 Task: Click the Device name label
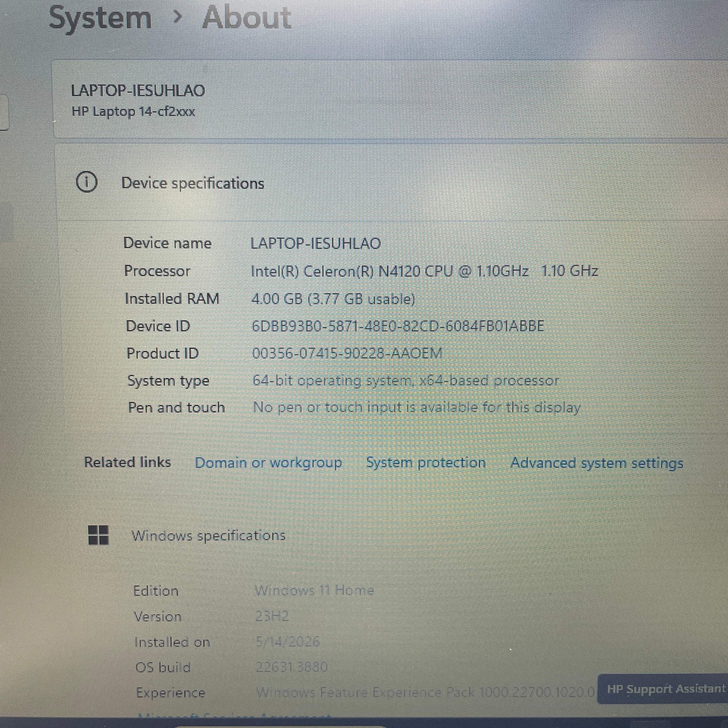167,243
